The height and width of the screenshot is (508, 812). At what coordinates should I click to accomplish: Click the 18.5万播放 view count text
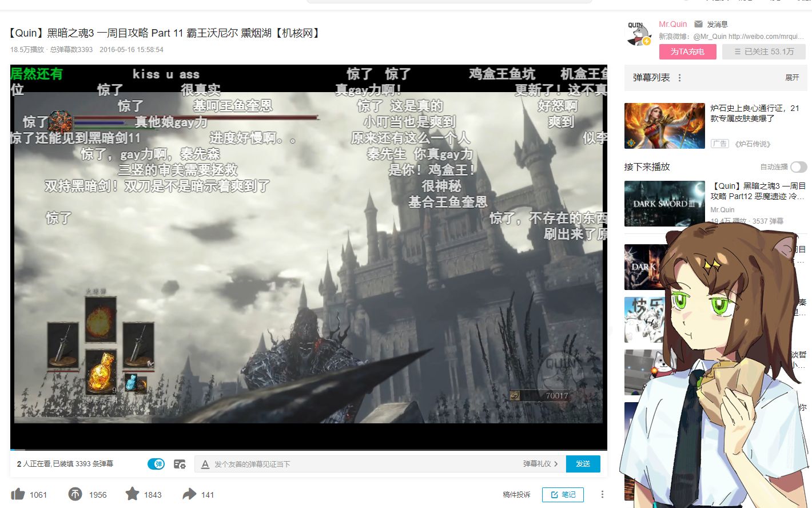click(27, 50)
